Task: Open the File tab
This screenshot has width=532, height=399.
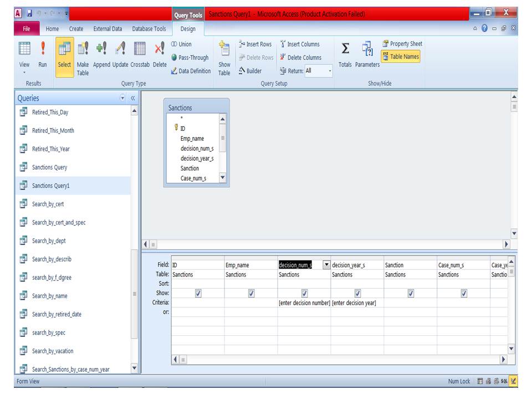Action: point(27,29)
